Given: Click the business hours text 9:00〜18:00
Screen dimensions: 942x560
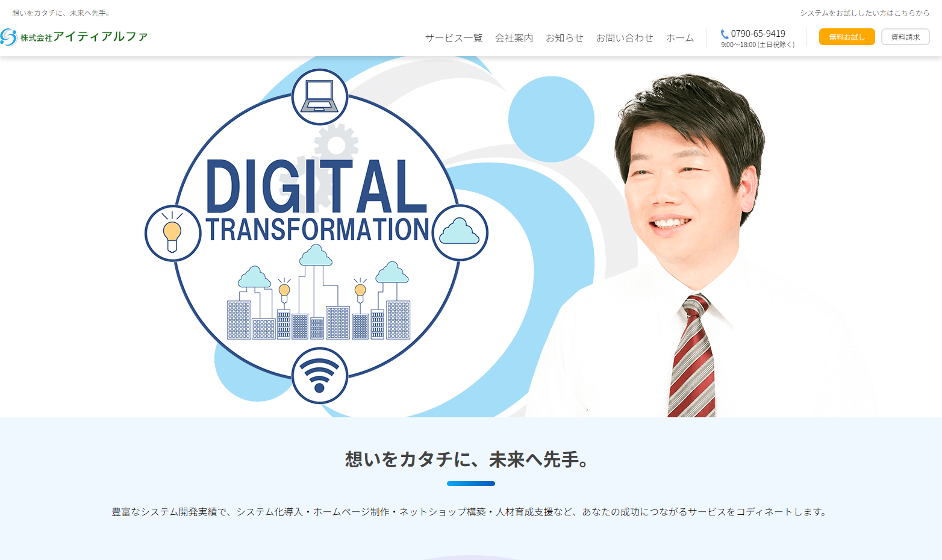Looking at the screenshot, I should [x=758, y=45].
